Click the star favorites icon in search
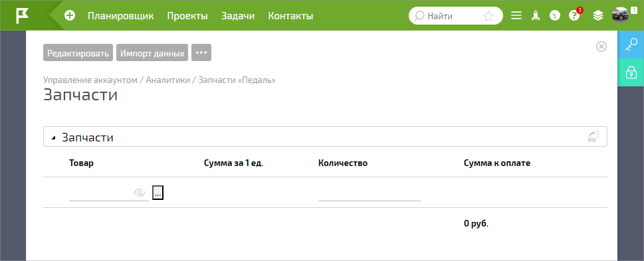Viewport: 644px width, 261px height. pos(488,16)
